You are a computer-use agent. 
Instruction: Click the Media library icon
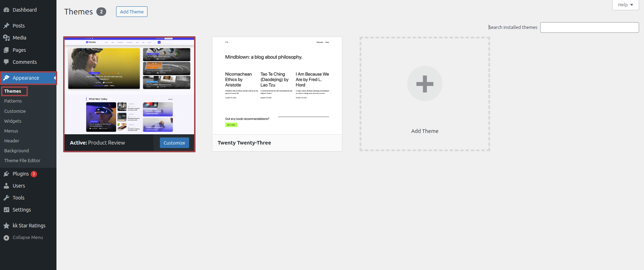tap(6, 38)
